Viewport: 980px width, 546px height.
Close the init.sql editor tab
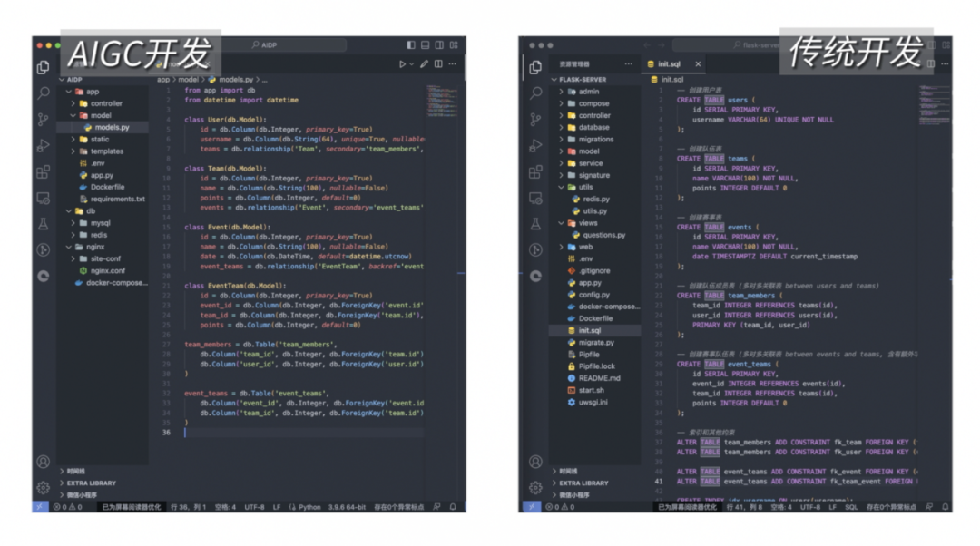point(698,63)
